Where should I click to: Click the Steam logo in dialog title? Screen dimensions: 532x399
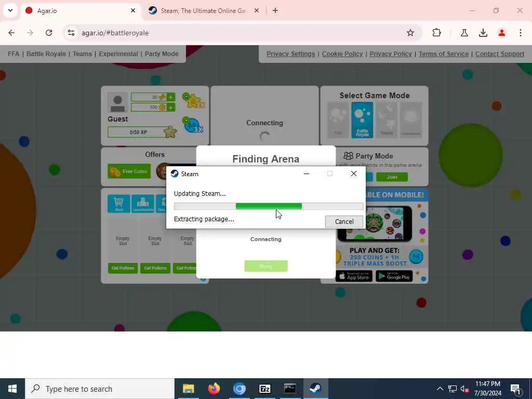[x=175, y=174]
